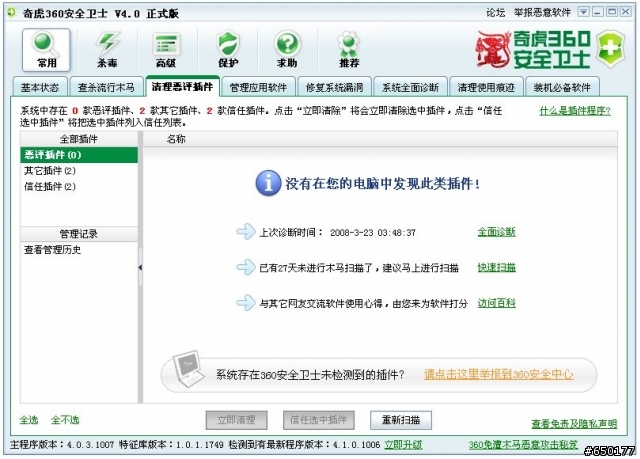This screenshot has width=640, height=459.
Task: Click the app icon in title bar
Action: (x=11, y=13)
